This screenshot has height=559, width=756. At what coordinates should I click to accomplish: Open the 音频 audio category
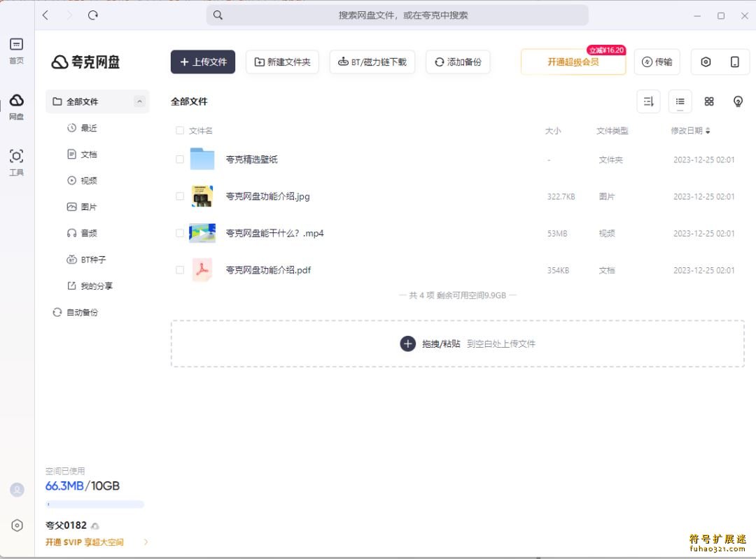[82, 233]
